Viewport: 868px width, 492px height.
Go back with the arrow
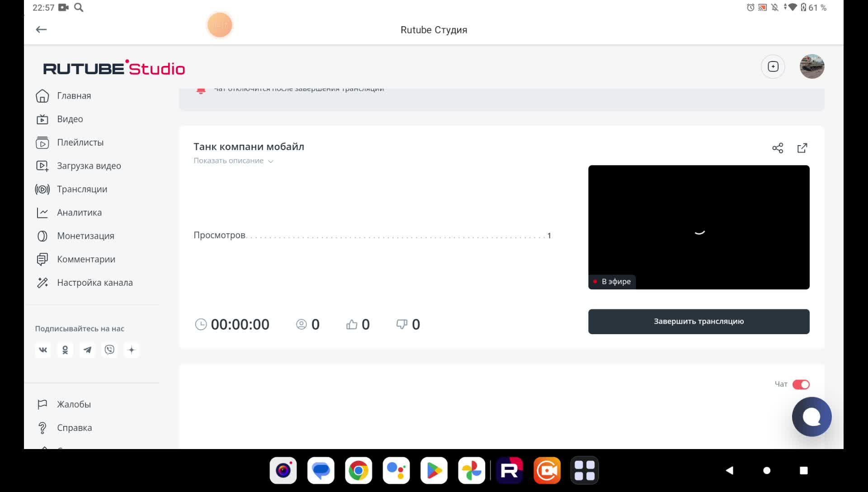(x=41, y=30)
